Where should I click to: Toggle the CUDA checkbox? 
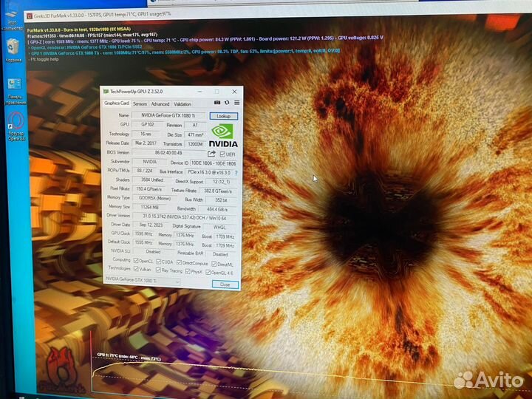pyautogui.click(x=158, y=262)
